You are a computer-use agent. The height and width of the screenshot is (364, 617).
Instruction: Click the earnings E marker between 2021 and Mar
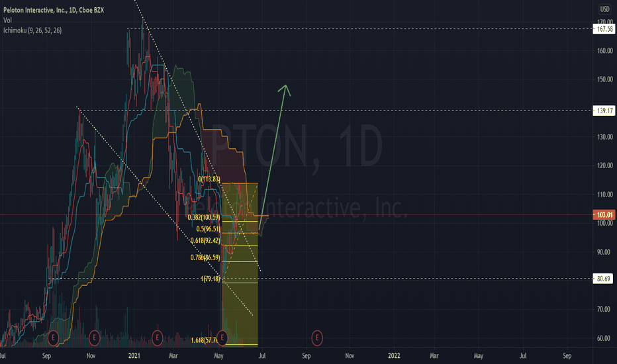pyautogui.click(x=158, y=338)
